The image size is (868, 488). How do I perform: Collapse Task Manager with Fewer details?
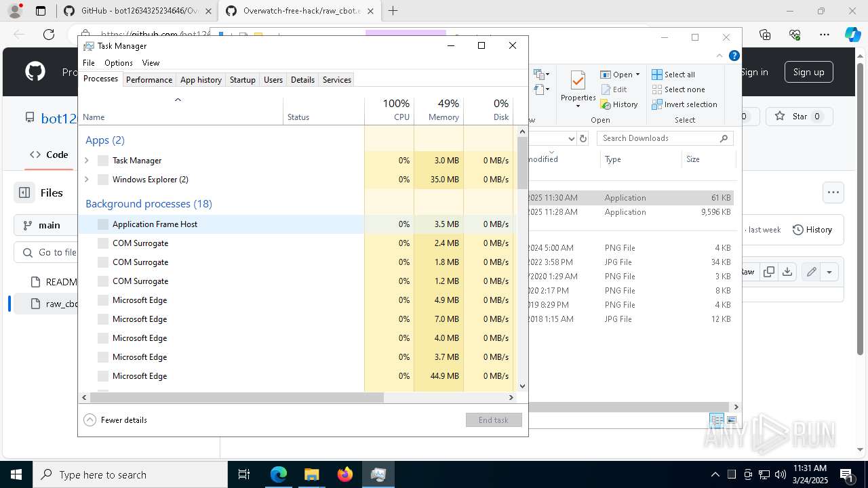click(x=115, y=420)
